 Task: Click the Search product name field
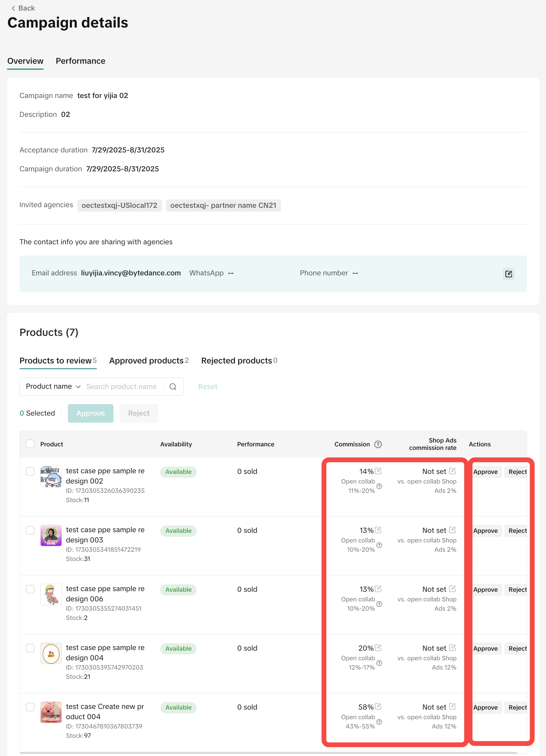point(123,387)
